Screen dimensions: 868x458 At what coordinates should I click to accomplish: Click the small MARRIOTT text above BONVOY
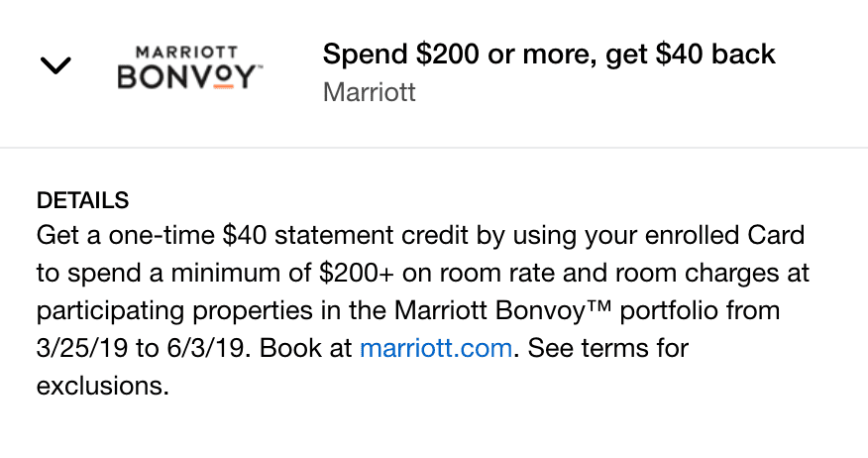click(187, 53)
